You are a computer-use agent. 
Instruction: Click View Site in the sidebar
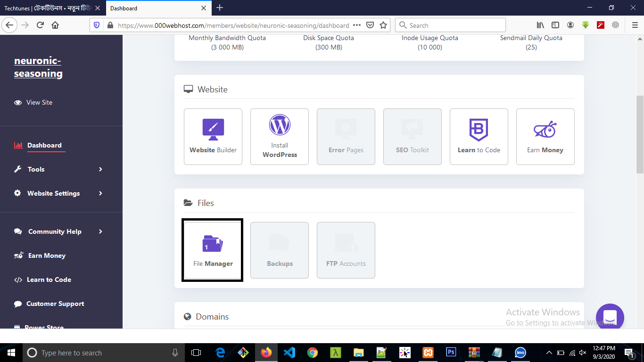click(x=33, y=102)
